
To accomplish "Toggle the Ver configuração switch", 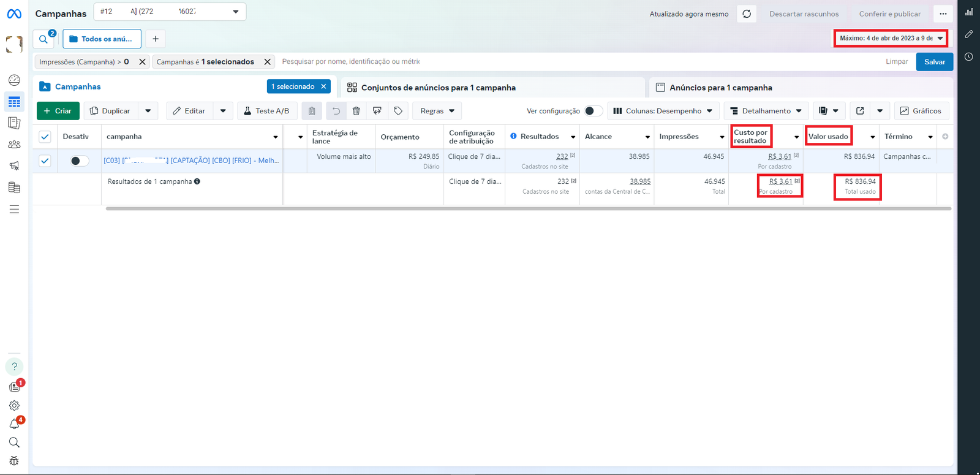I will 593,111.
